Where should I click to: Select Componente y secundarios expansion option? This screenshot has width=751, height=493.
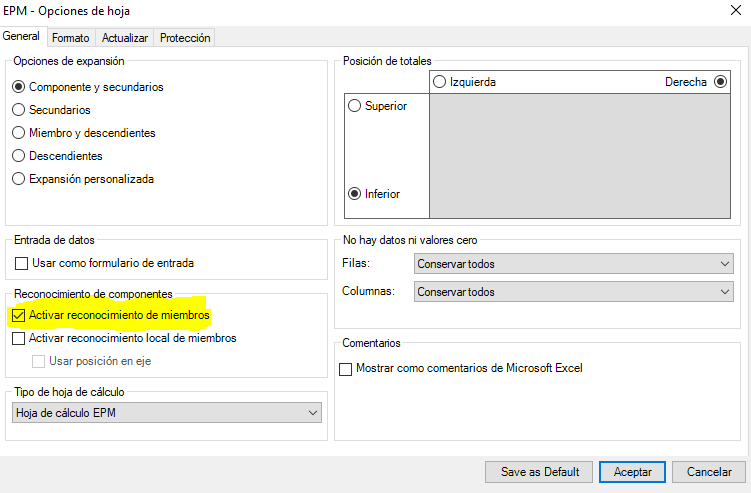(x=19, y=87)
